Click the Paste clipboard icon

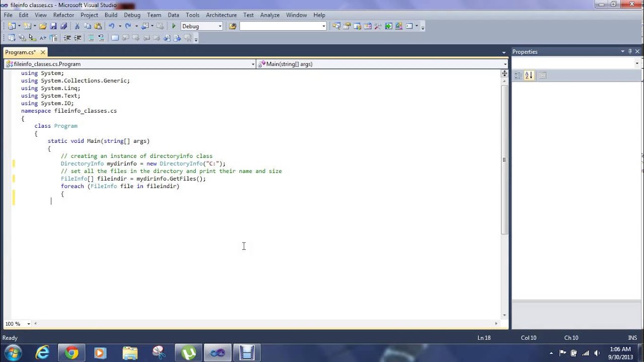click(98, 26)
